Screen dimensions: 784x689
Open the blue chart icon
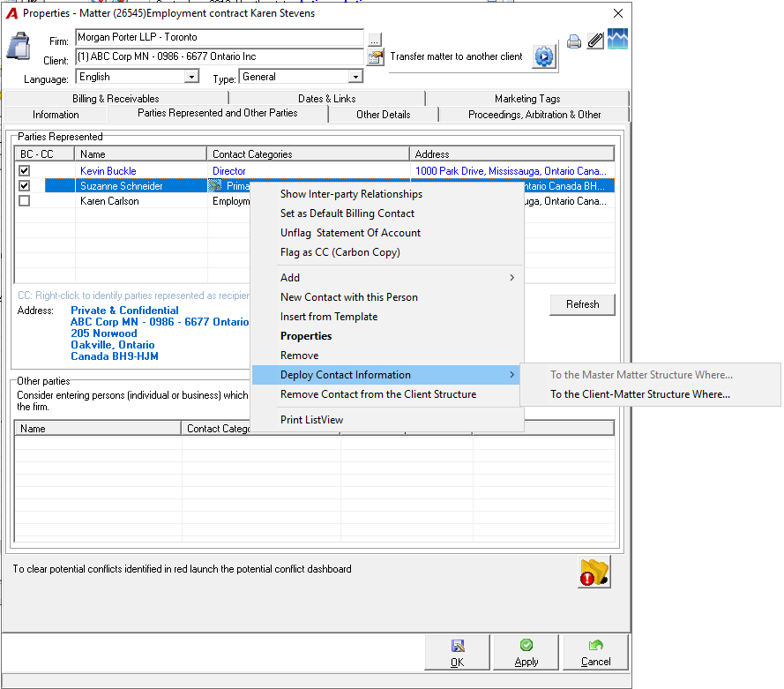click(x=617, y=39)
